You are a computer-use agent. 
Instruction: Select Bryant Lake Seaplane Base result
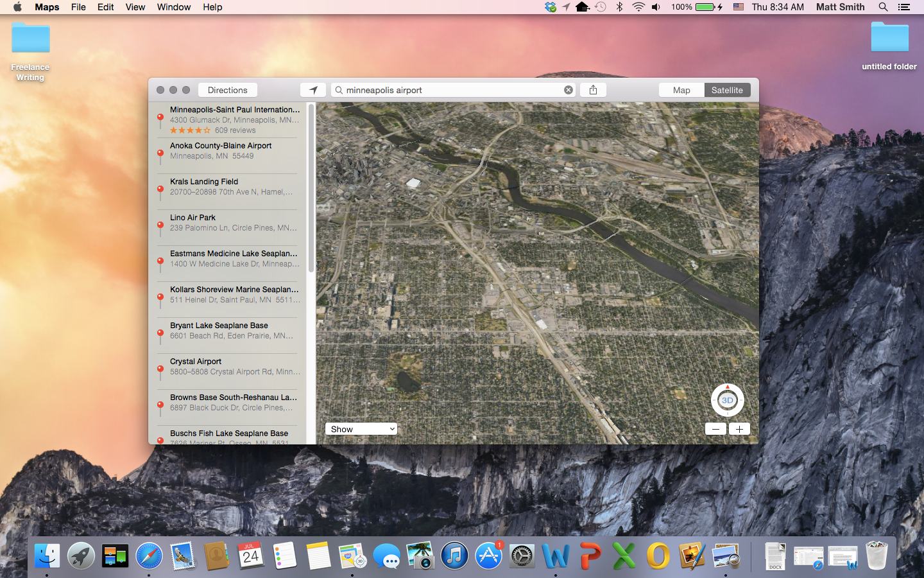click(228, 335)
